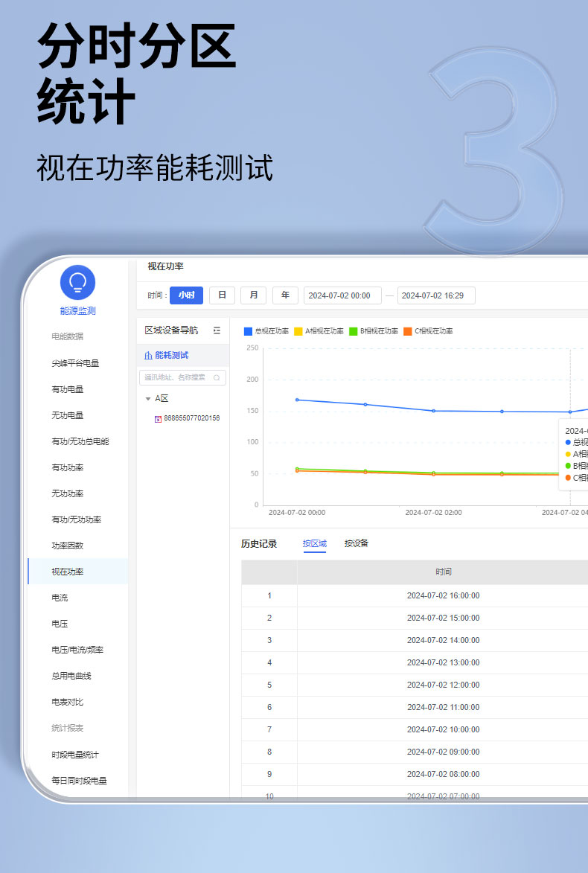
Task: Open 总用电曲线 menu item
Action: 71,676
